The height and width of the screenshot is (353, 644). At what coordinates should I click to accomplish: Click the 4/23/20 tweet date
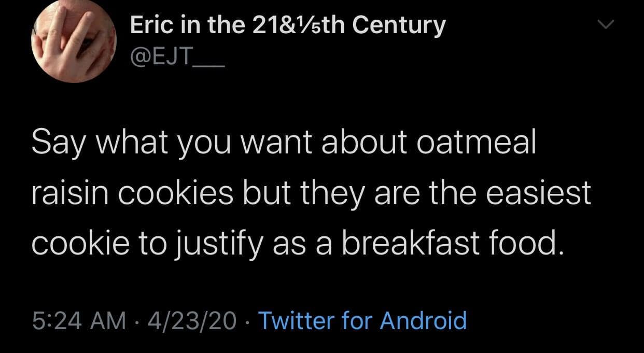pyautogui.click(x=191, y=320)
